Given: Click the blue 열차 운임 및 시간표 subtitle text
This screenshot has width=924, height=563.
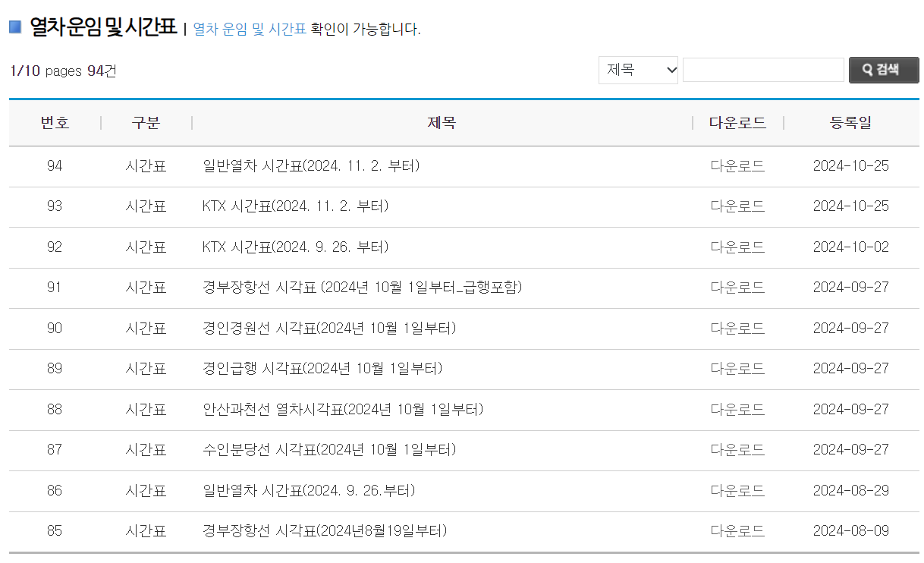Looking at the screenshot, I should pos(250,29).
